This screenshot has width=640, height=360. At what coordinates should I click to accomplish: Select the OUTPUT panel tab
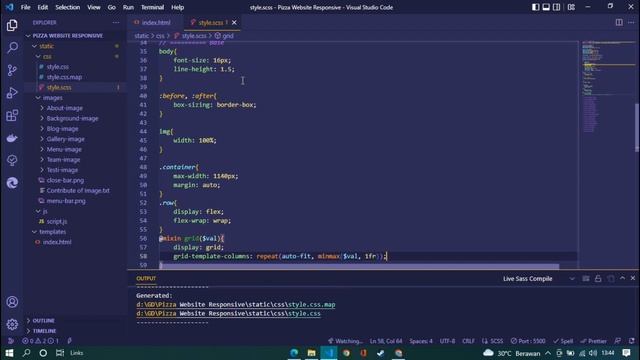[146, 278]
